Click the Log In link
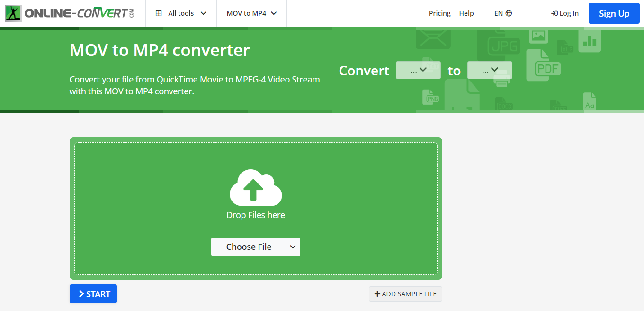The image size is (644, 311). [565, 13]
